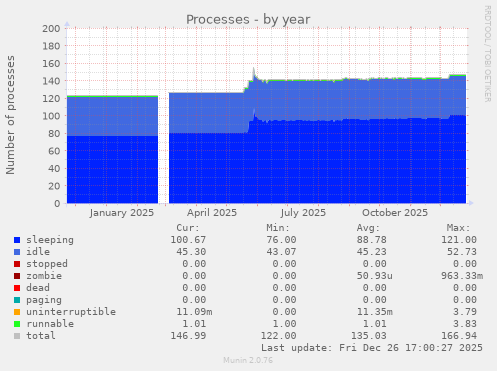Viewport: 497px width, 371px height.
Task: Click the idle legend color swatch
Action: pos(17,252)
